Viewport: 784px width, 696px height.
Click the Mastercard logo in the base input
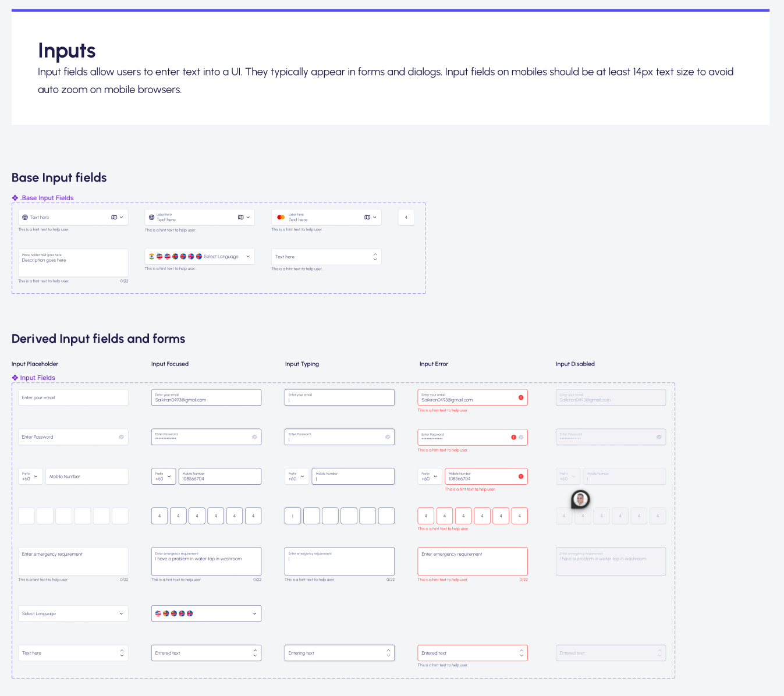(x=281, y=217)
